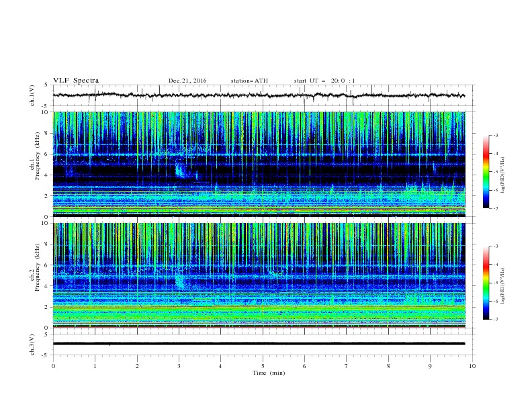Screen dimensions: 532x411
Task: Click the time axis tick label "8"
Action: (x=388, y=366)
